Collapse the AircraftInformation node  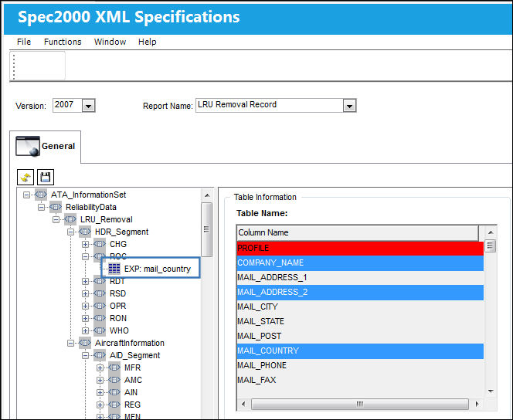[70, 344]
